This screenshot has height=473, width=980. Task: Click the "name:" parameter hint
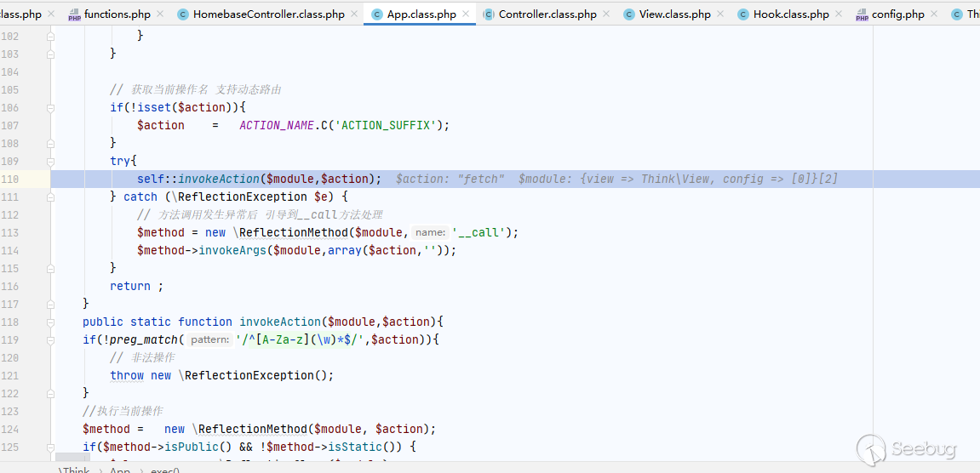431,232
